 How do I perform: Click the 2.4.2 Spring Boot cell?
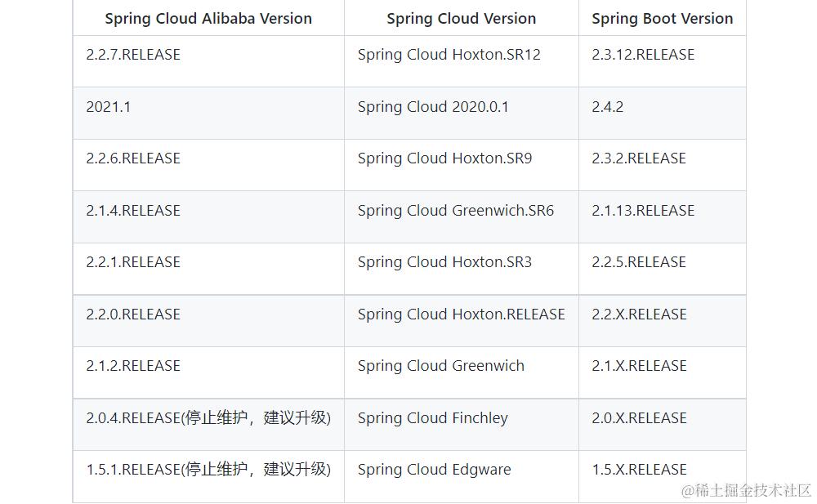coord(608,107)
